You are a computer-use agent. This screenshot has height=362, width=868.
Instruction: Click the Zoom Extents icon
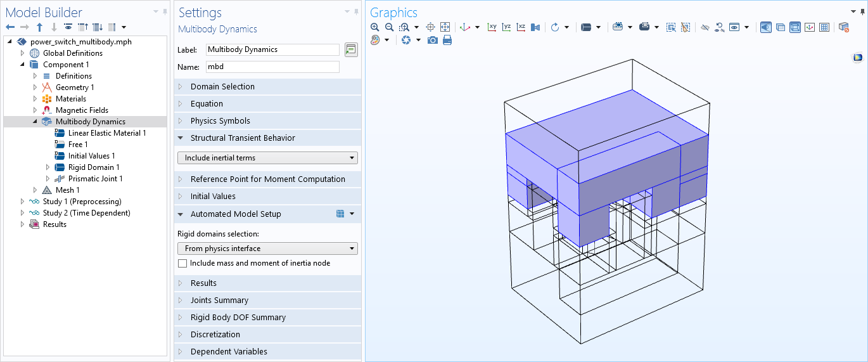(445, 27)
